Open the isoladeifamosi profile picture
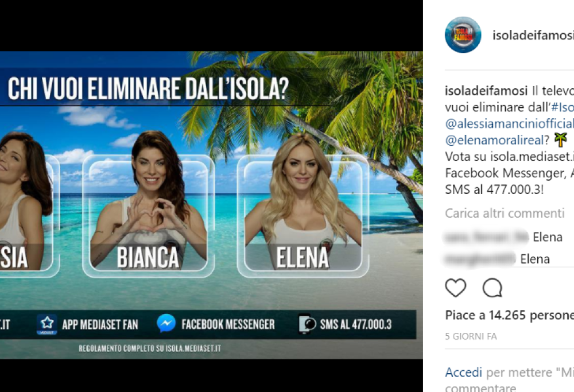This screenshot has width=574, height=392. 463,35
